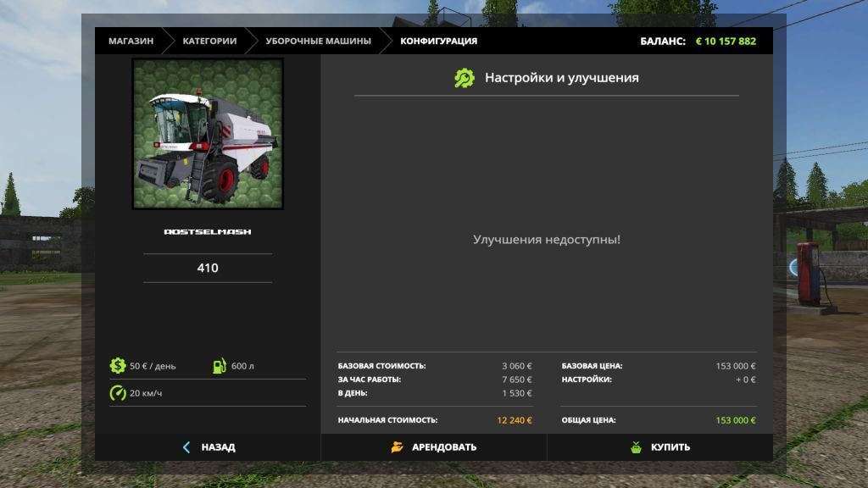Click the harvester preview image
Screen dimensions: 868x488
[x=208, y=134]
